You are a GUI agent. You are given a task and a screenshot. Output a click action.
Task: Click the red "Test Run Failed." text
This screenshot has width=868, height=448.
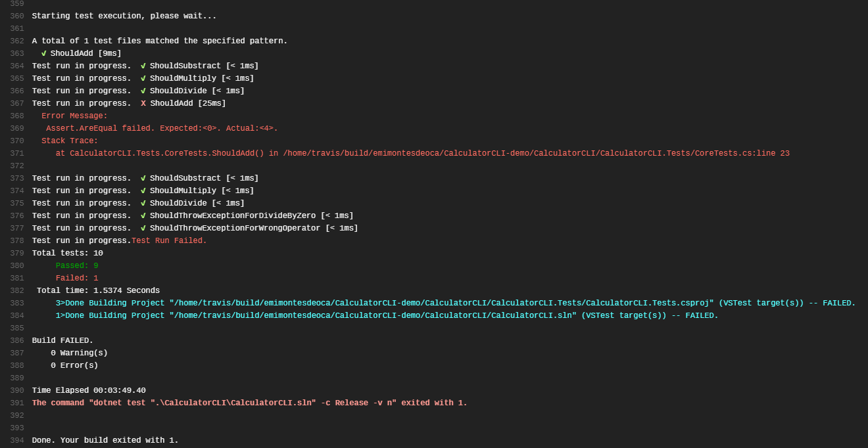169,240
